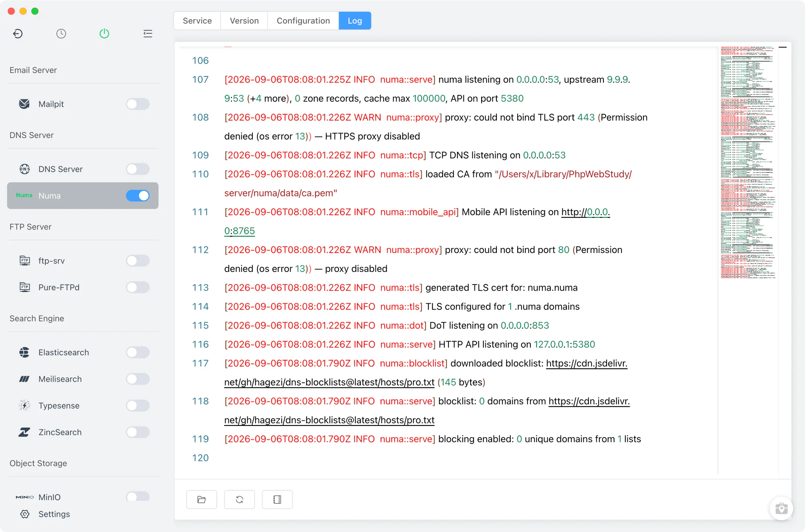Image resolution: width=805 pixels, height=532 pixels.
Task: Click line number 112 in gutter
Action: 200,250
